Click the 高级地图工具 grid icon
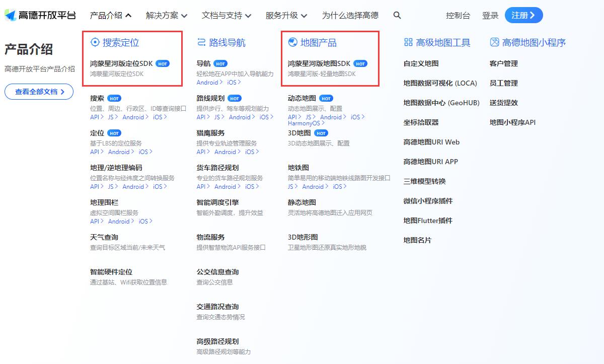 click(x=408, y=42)
